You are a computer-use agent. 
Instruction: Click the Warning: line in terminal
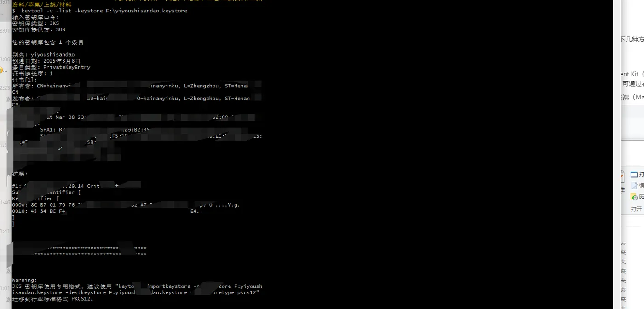[24, 280]
